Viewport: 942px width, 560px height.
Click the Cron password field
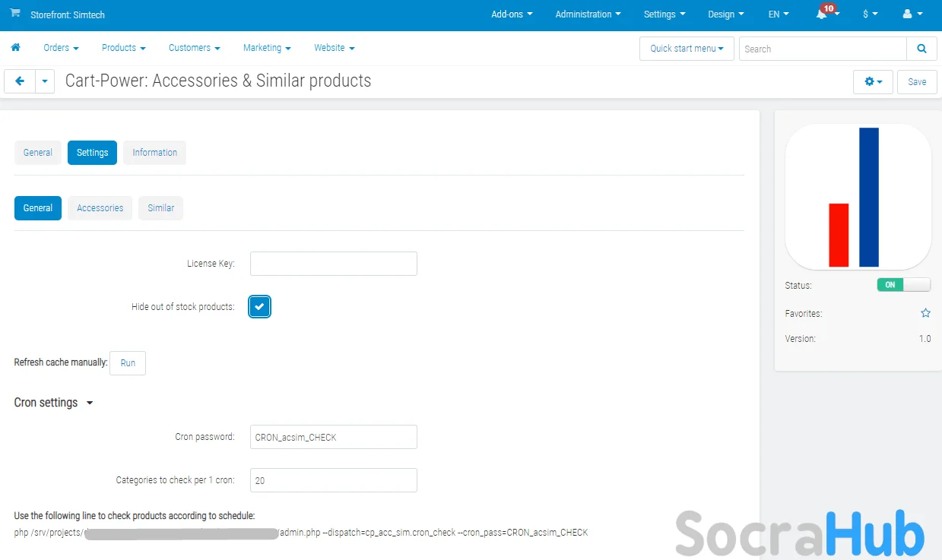click(x=334, y=437)
